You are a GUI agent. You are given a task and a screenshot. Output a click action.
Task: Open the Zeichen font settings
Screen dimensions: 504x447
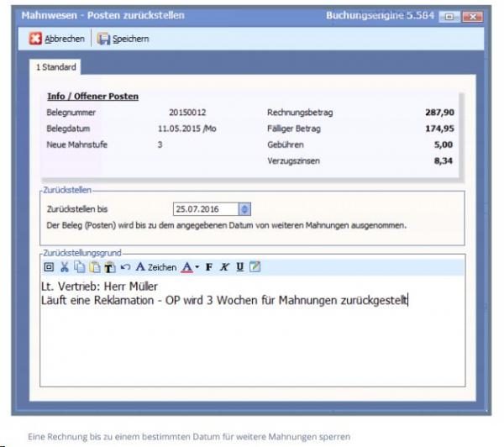tap(156, 267)
